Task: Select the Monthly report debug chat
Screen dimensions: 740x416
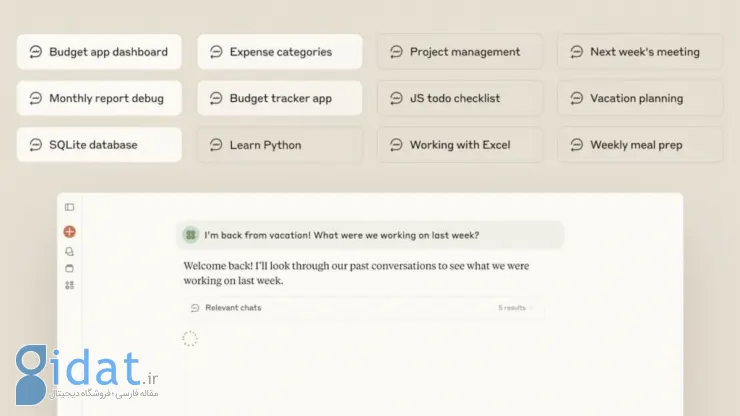Action: 99,98
